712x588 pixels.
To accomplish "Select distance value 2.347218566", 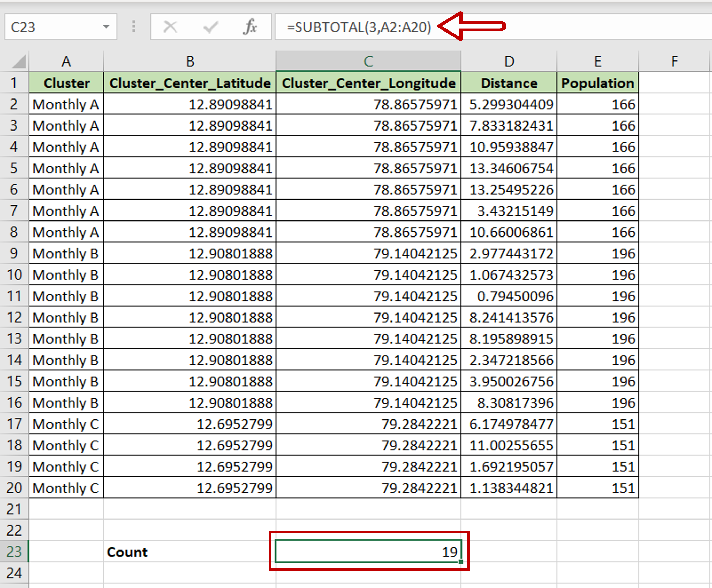I will pos(509,360).
